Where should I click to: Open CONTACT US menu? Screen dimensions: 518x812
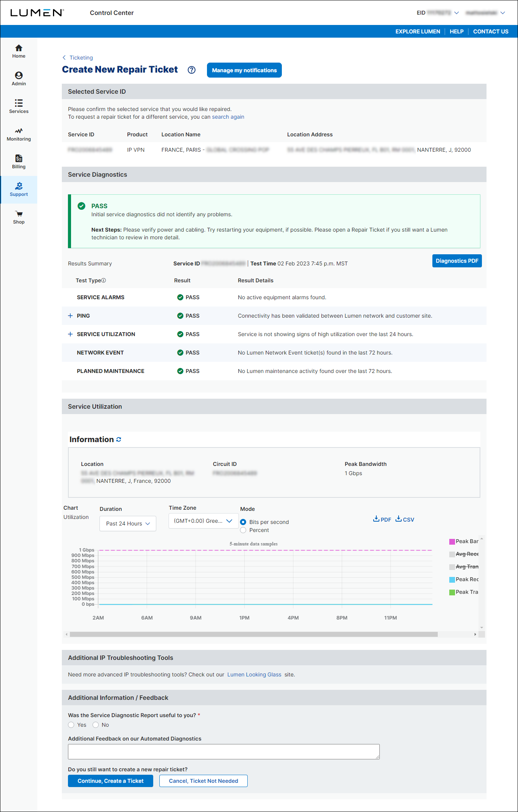pyautogui.click(x=491, y=31)
